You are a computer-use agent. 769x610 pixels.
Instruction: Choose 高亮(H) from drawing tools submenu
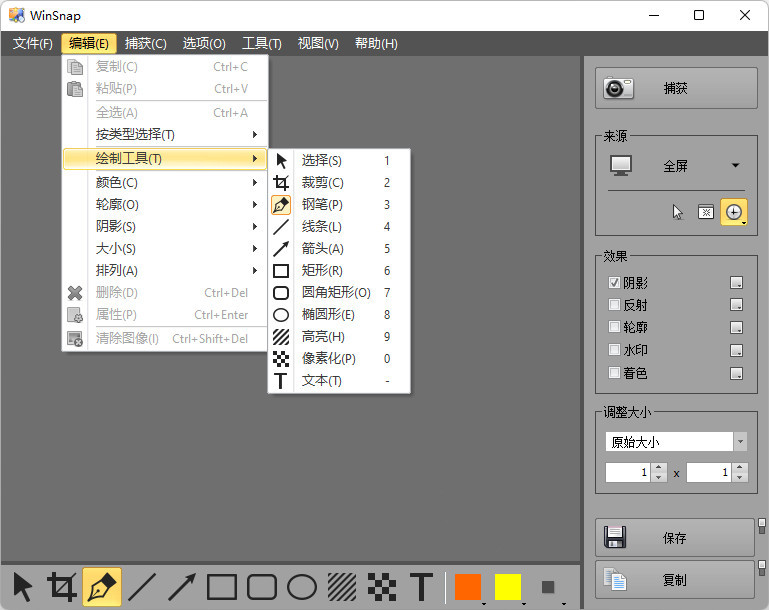339,337
